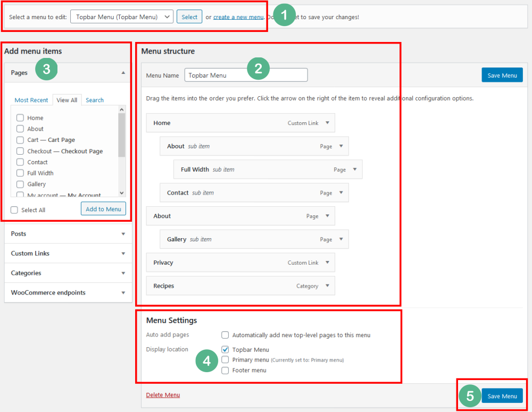Follow the 'create a new menu' link
The image size is (532, 412).
coord(238,17)
